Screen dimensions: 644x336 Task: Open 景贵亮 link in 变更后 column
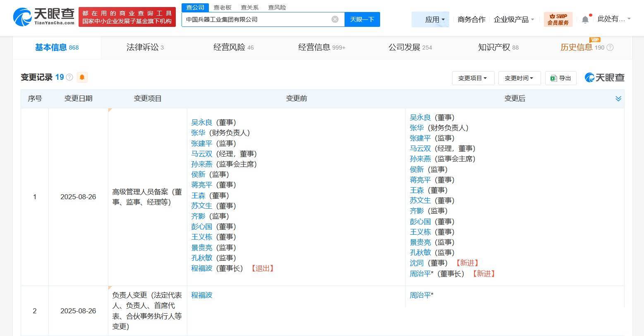[x=420, y=242]
